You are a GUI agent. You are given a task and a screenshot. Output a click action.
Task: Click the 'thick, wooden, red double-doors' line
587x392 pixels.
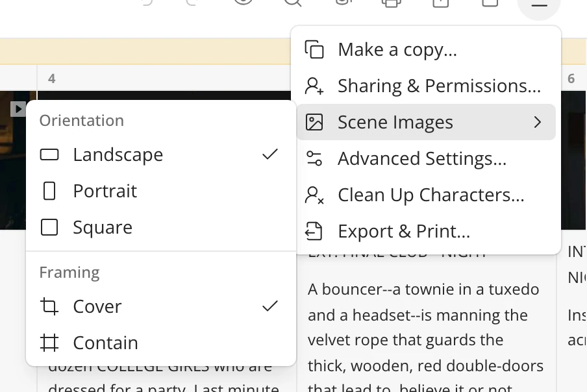(426, 366)
